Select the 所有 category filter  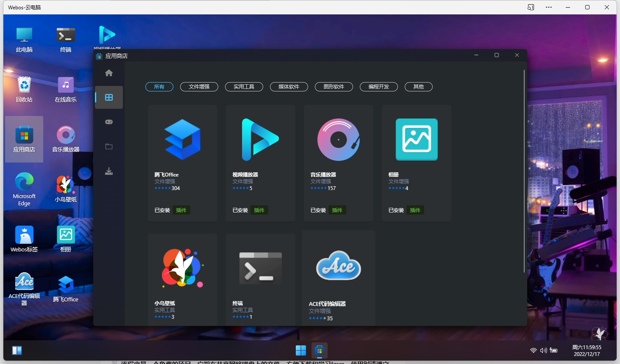[159, 87]
